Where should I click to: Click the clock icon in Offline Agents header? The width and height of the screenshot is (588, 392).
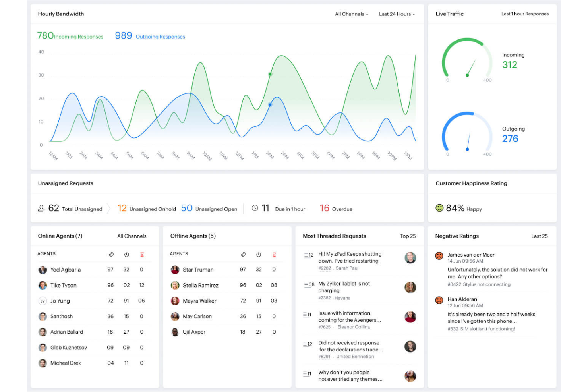pos(259,254)
